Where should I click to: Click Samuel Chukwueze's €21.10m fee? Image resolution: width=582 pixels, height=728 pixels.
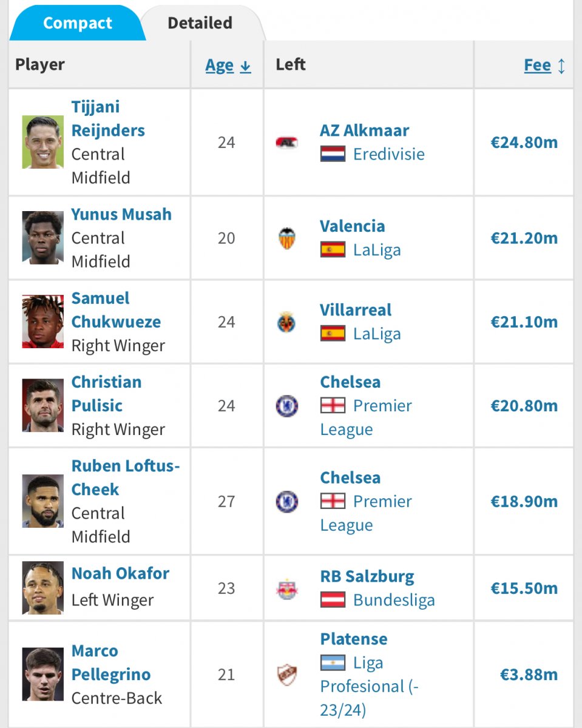[524, 322]
